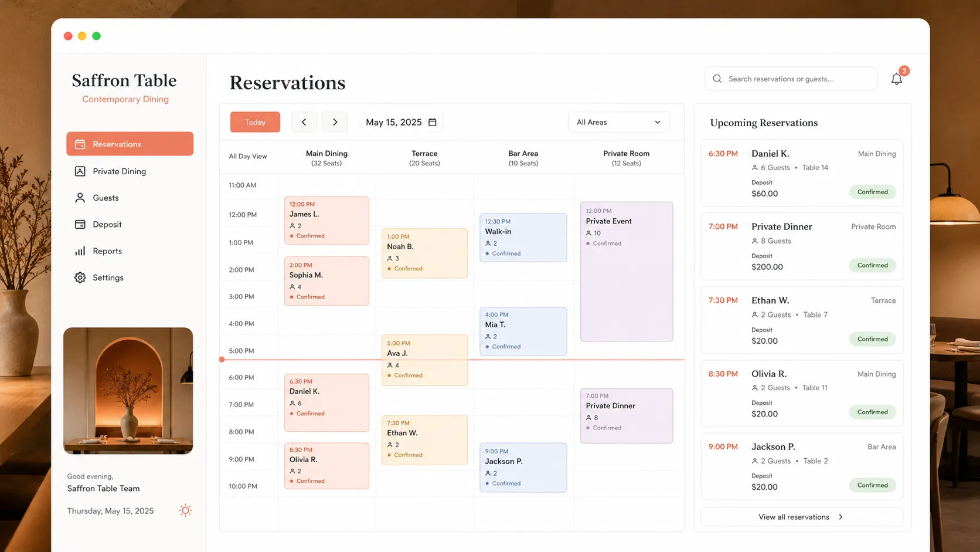Open James L. 12:00 PM reservation
This screenshot has width=980, height=552.
point(326,220)
